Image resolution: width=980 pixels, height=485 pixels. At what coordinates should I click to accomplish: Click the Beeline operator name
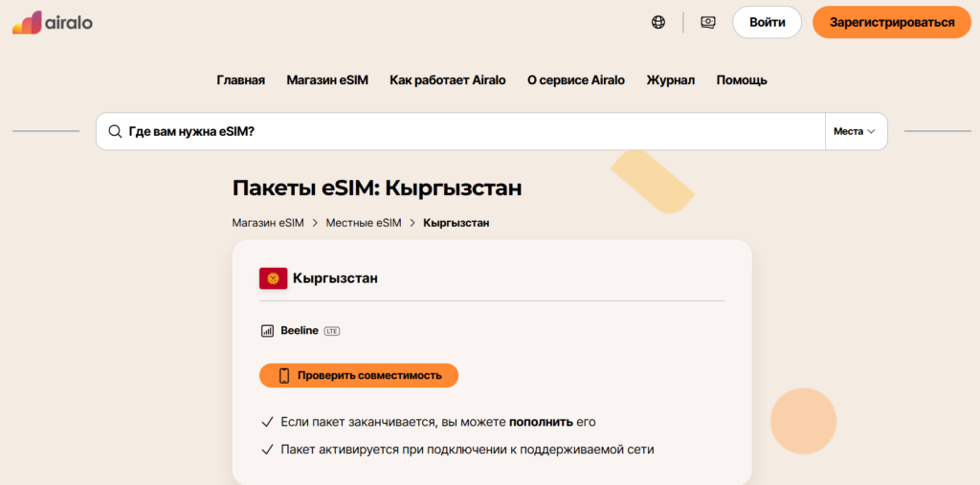pyautogui.click(x=300, y=331)
